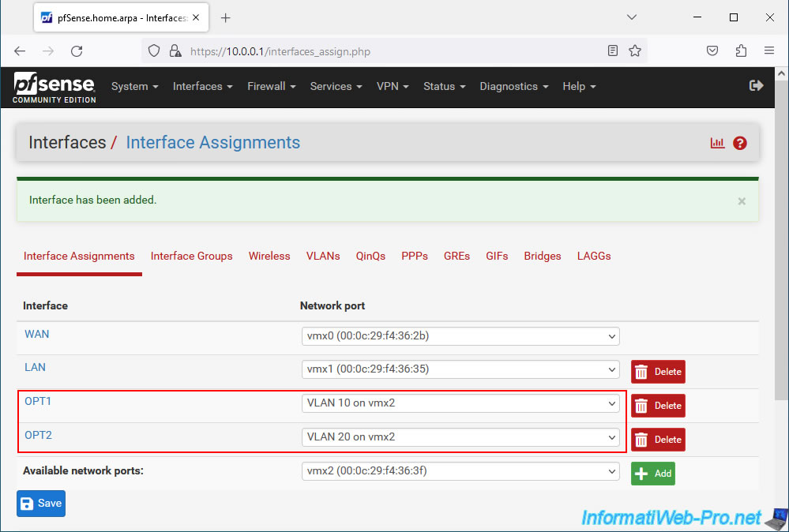
Task: Add the available vmx2 network port
Action: (652, 474)
